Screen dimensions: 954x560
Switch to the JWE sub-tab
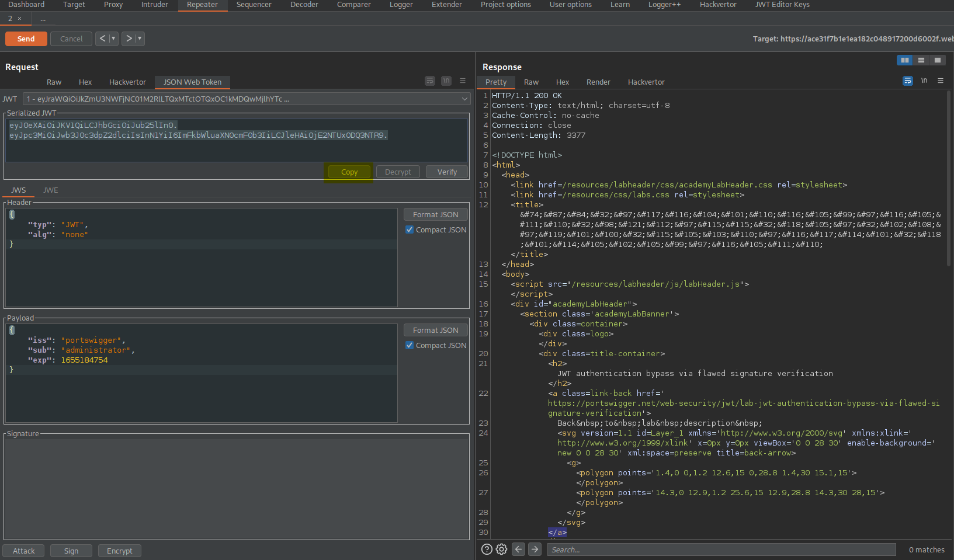tap(51, 190)
